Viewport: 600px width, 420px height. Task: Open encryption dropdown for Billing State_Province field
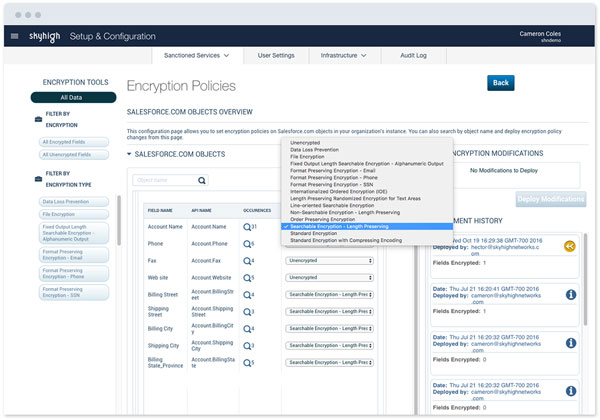pos(329,362)
